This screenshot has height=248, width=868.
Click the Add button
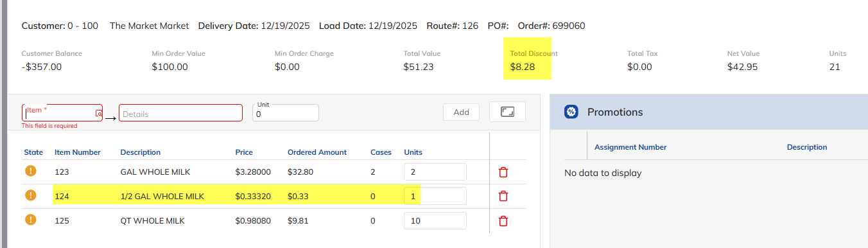point(461,112)
